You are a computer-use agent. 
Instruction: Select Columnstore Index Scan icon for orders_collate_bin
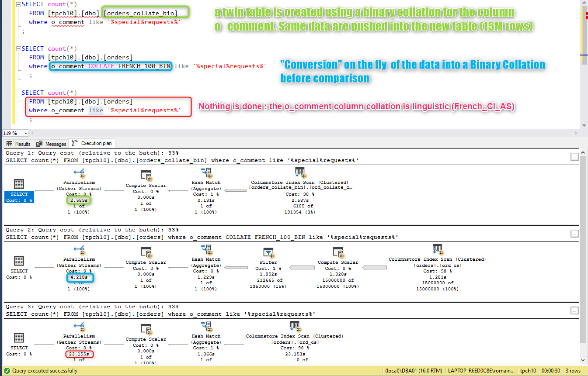pyautogui.click(x=300, y=172)
